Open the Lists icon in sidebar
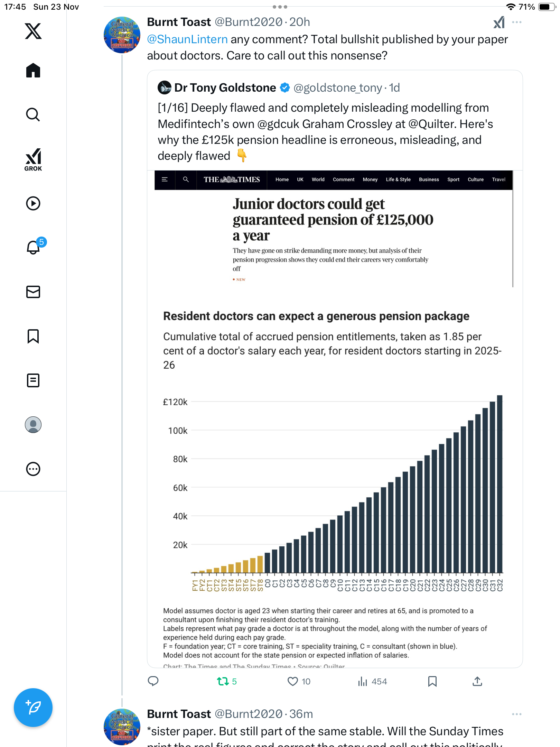The width and height of the screenshot is (560, 747). click(33, 380)
